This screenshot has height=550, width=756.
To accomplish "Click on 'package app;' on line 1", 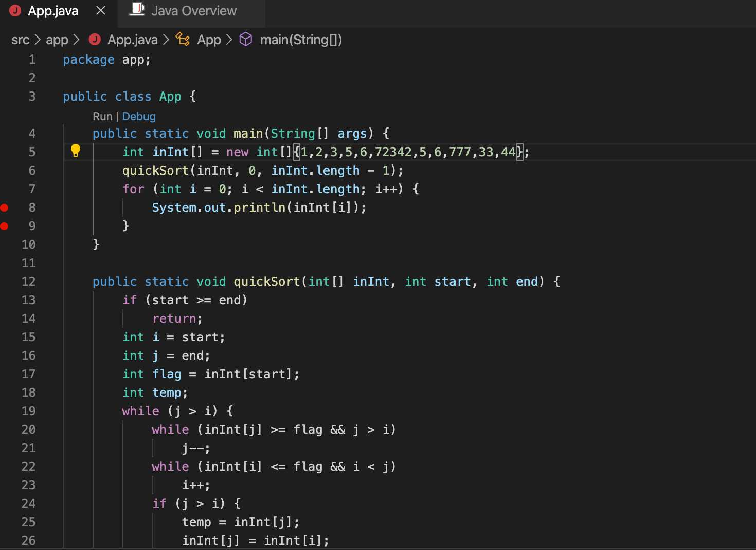I will (x=107, y=60).
